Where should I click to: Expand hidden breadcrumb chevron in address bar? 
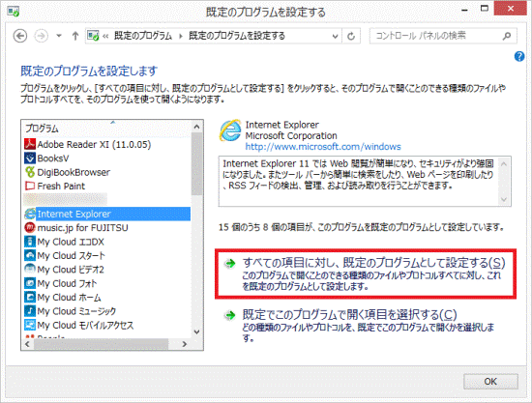point(105,36)
